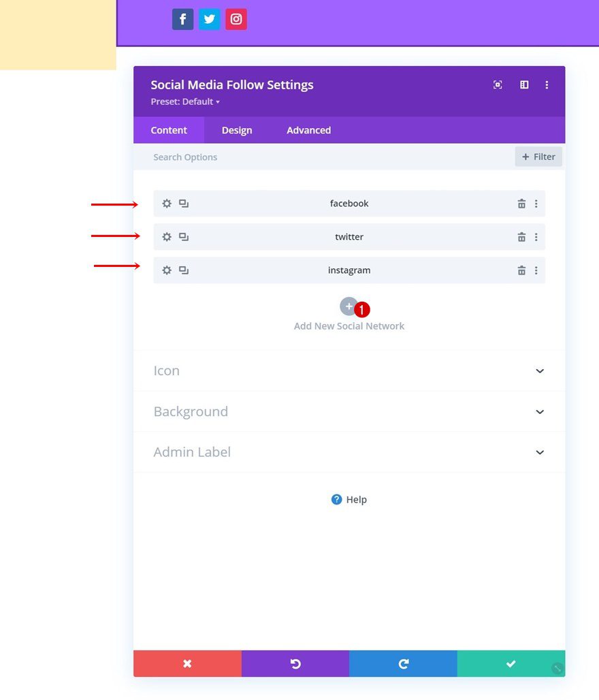
Task: Expand the Admin Label section
Action: tap(349, 451)
